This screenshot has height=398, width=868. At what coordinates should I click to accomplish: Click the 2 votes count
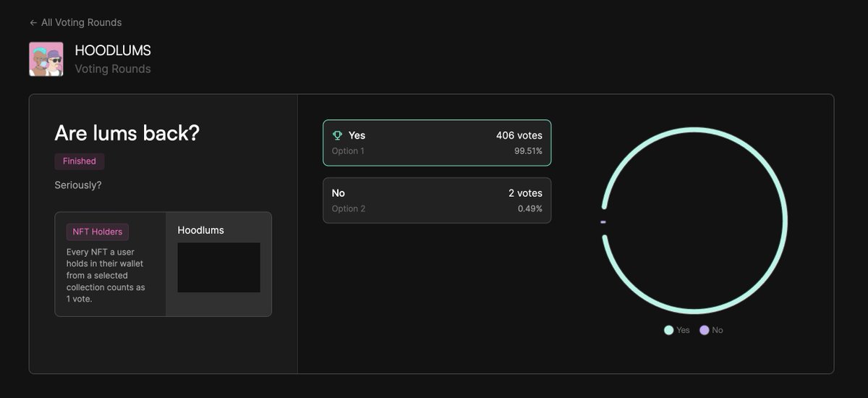click(525, 193)
